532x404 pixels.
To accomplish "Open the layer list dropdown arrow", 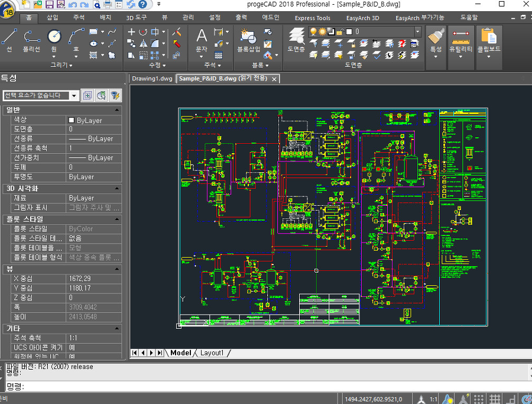I will tap(417, 31).
